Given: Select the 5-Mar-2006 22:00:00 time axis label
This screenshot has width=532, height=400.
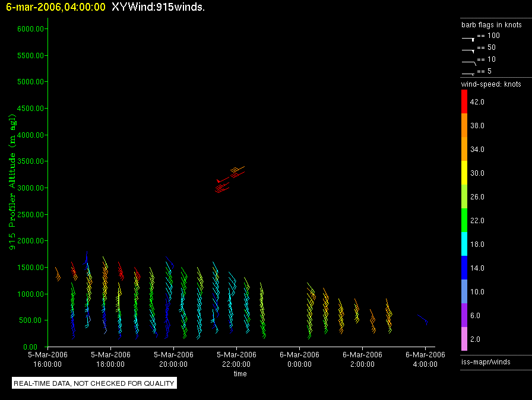Looking at the screenshot, I should 236,358.
